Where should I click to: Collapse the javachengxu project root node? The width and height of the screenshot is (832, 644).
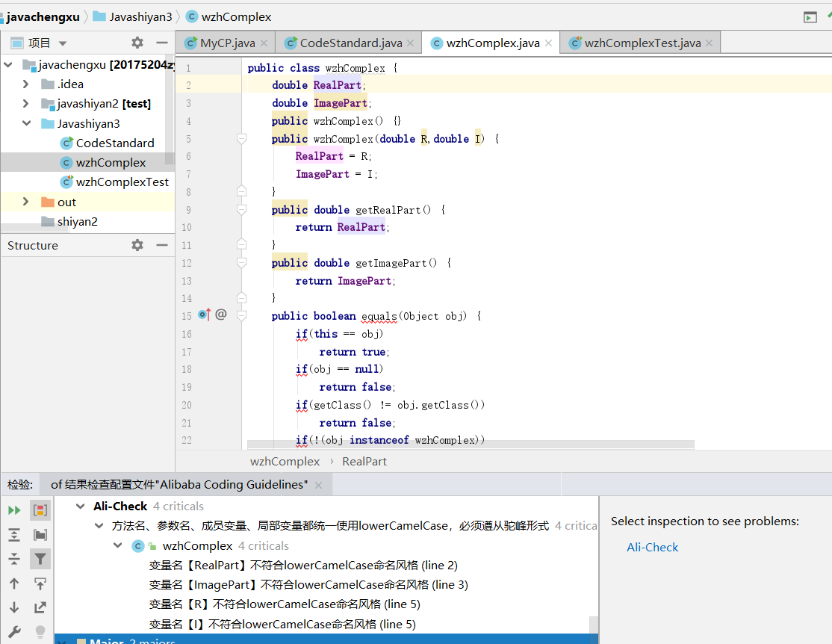8,65
